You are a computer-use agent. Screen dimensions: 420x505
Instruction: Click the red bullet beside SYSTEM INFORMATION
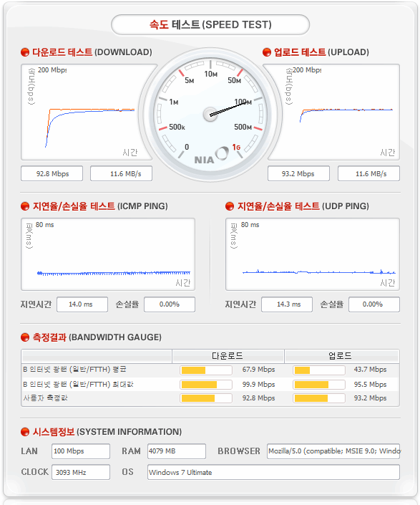(25, 431)
